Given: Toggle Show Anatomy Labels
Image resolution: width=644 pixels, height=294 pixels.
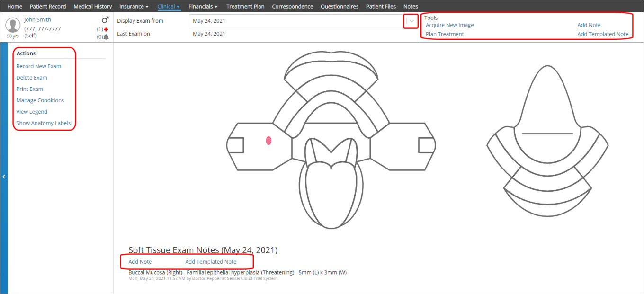Looking at the screenshot, I should pos(44,123).
